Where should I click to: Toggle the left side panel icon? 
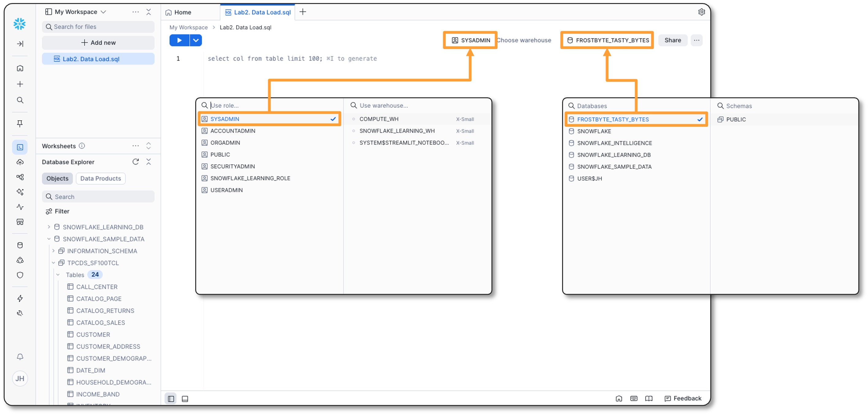coord(171,398)
